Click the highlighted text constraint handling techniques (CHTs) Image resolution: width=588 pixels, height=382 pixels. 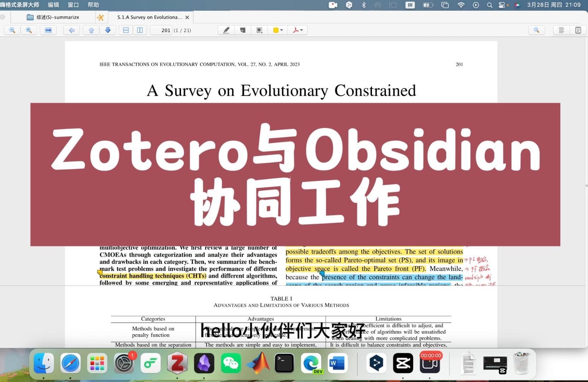point(153,276)
